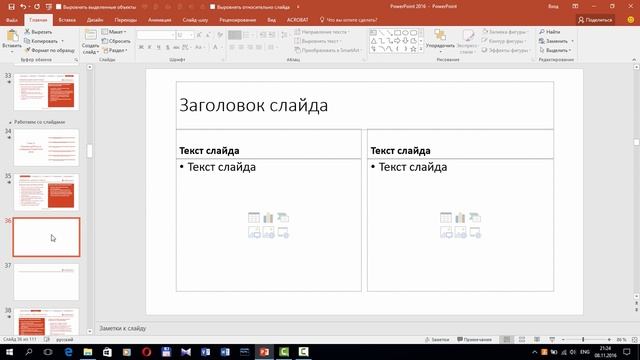Collapse the ribbon with the chevron
640x360 pixels.
(x=634, y=60)
